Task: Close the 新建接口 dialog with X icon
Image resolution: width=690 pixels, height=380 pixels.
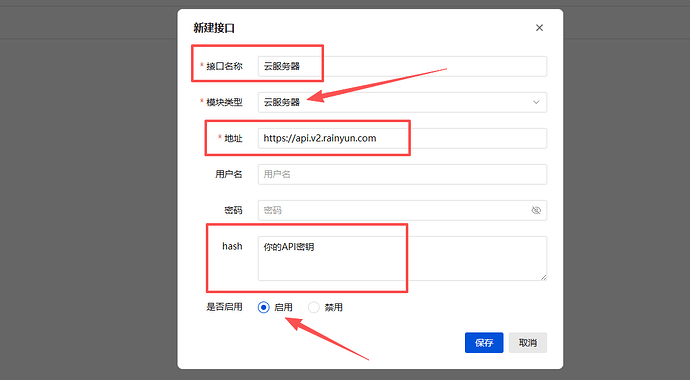Action: (539, 28)
